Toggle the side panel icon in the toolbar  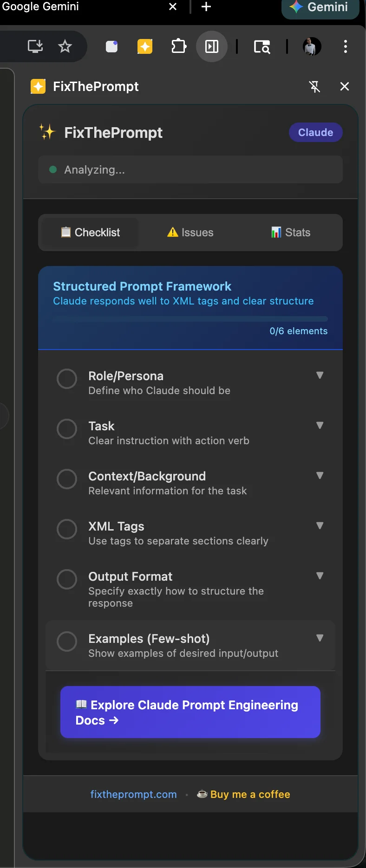212,46
